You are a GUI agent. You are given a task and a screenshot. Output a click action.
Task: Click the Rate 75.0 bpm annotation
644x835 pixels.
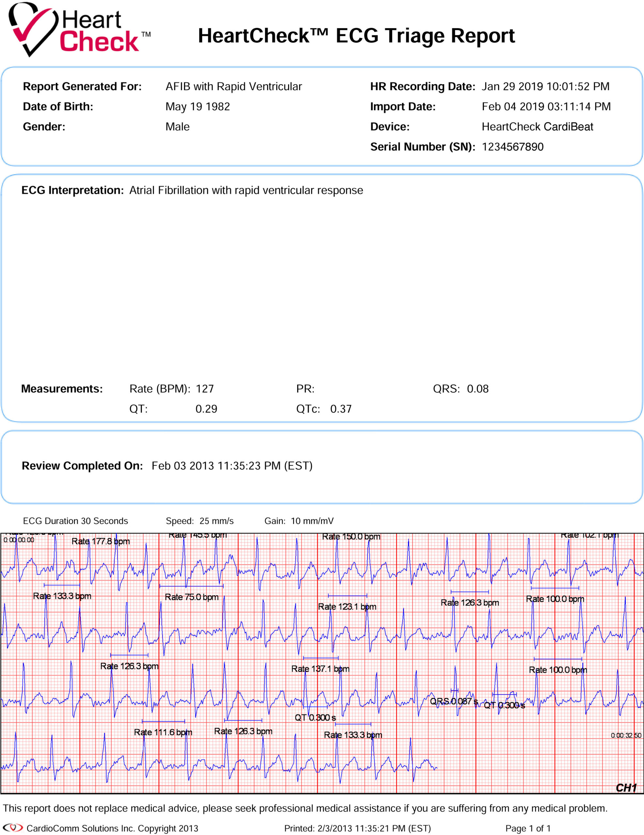[x=192, y=597]
